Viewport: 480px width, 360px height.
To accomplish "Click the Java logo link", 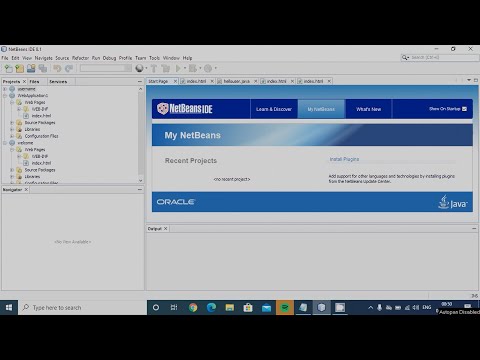I will [x=453, y=202].
